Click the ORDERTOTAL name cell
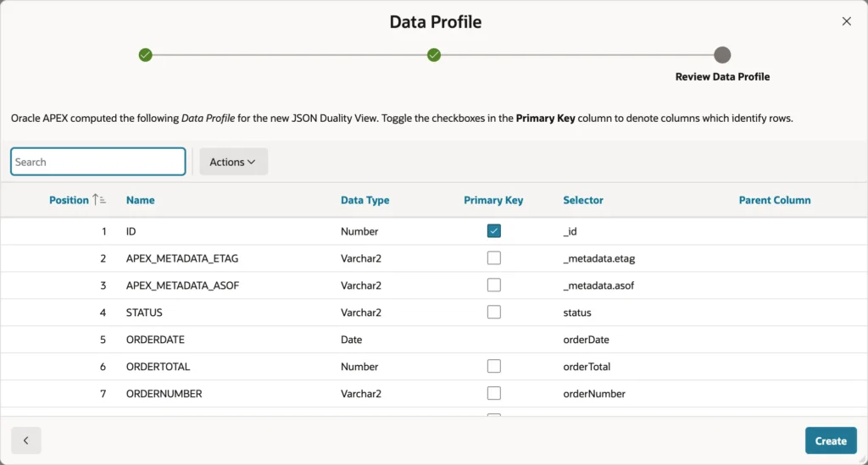The height and width of the screenshot is (465, 868). tap(158, 367)
